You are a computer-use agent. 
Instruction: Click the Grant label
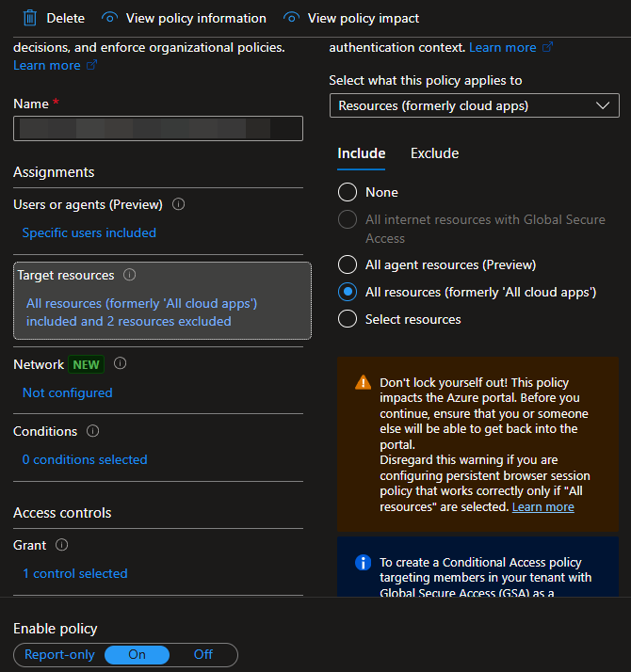point(29,545)
